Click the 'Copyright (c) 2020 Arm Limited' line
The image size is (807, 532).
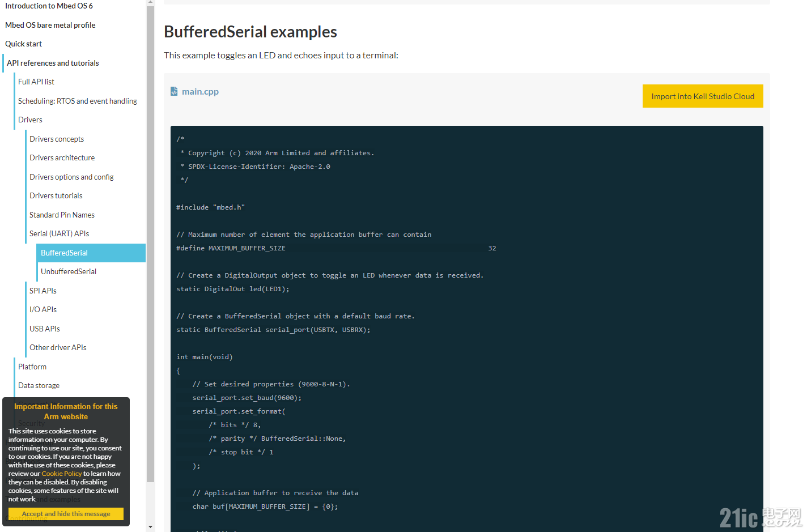point(277,153)
